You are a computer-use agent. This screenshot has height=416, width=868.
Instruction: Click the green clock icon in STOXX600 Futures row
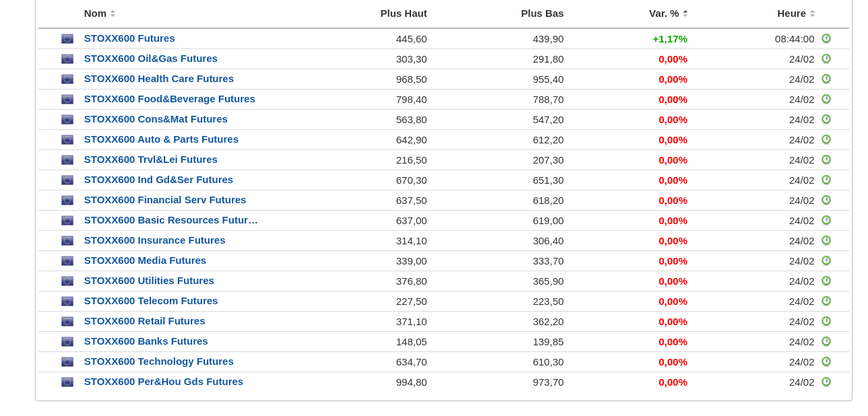826,38
